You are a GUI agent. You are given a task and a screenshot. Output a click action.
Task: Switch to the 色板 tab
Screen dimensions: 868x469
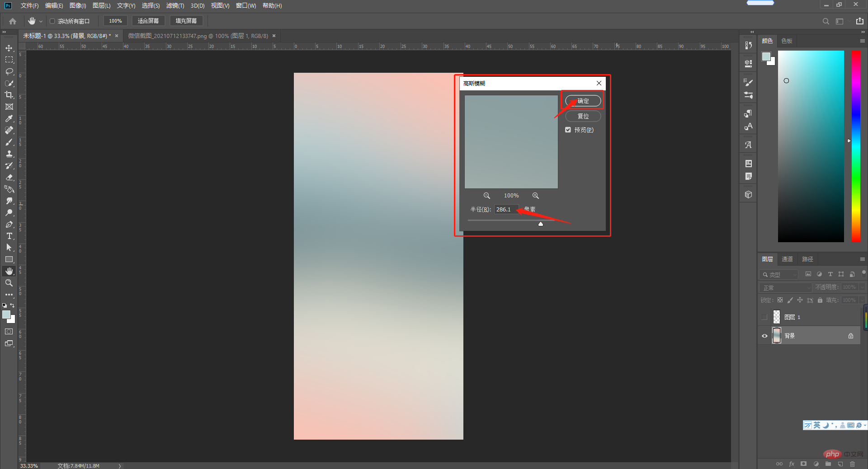tap(787, 41)
